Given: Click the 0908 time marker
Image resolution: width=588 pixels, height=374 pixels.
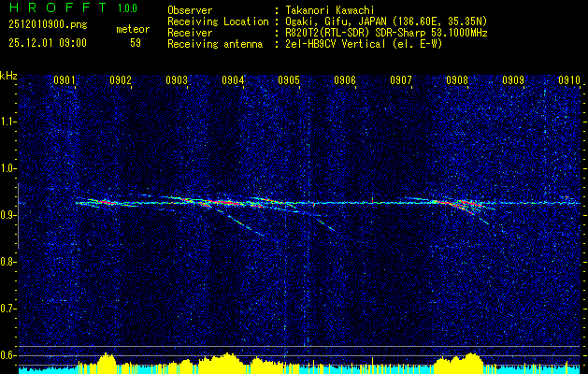Looking at the screenshot, I should click(457, 79).
